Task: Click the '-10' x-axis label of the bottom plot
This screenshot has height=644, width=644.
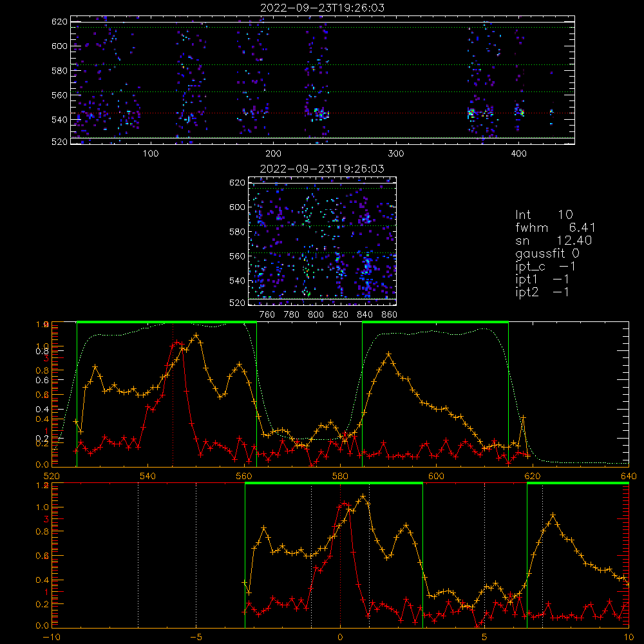Action: point(52,638)
